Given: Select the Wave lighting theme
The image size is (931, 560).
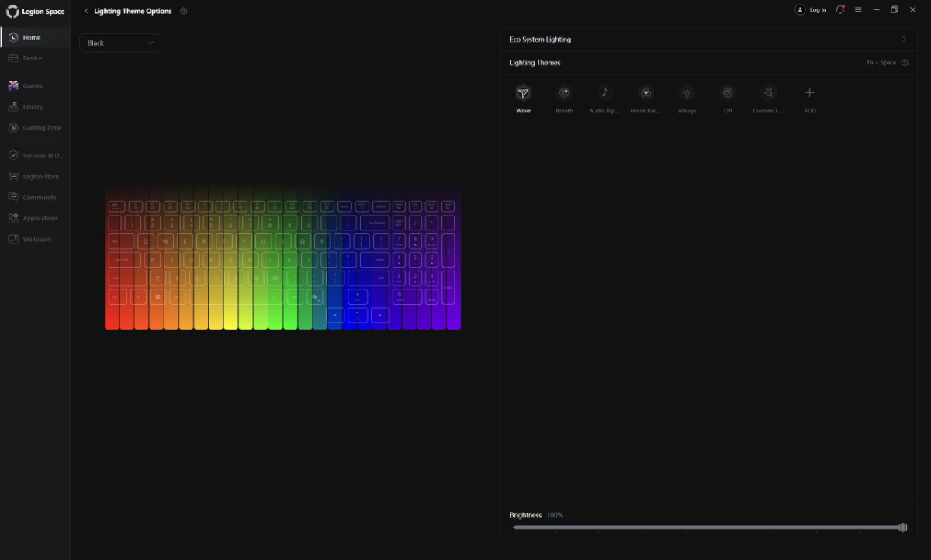Looking at the screenshot, I should click(523, 93).
